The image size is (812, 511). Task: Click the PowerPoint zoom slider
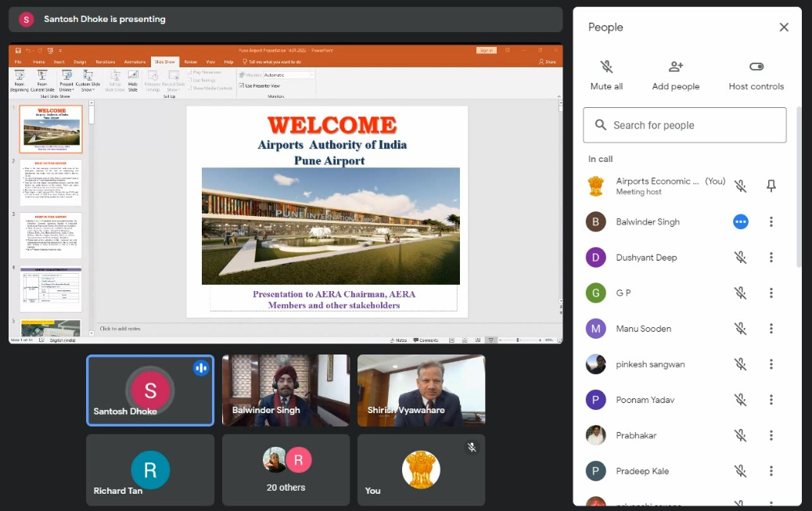click(x=518, y=340)
